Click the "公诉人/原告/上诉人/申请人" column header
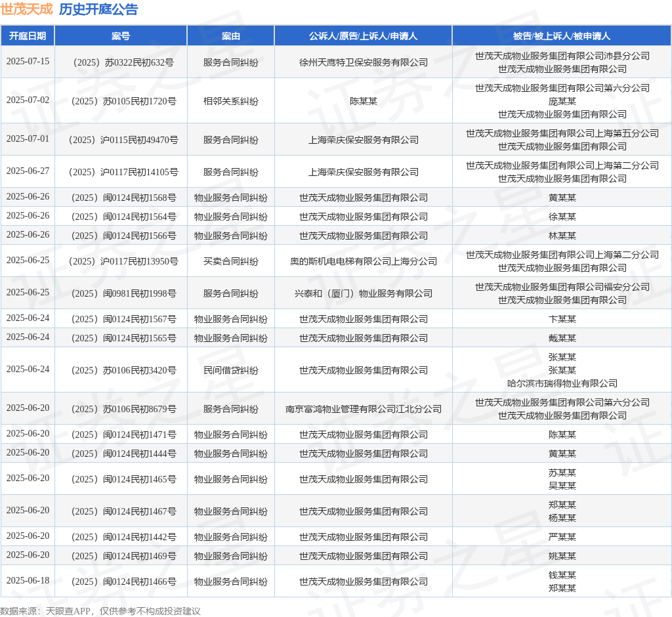The height and width of the screenshot is (617, 672). pyautogui.click(x=363, y=36)
